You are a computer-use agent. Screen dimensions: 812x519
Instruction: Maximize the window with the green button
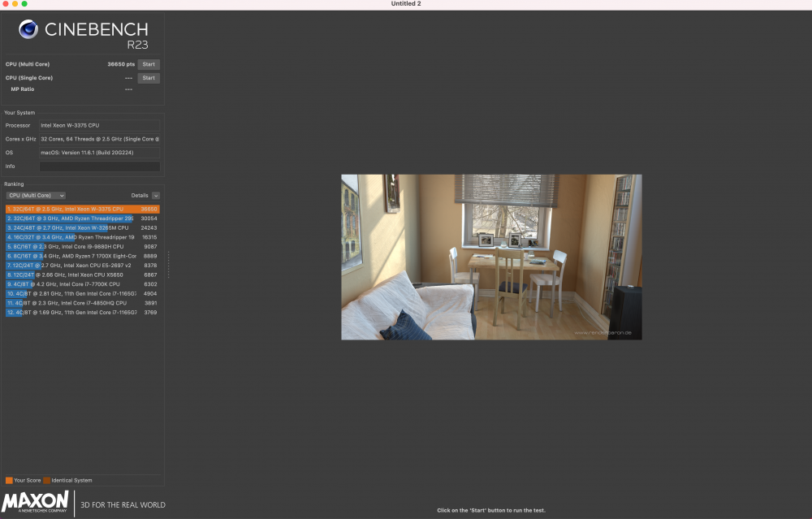pyautogui.click(x=24, y=3)
